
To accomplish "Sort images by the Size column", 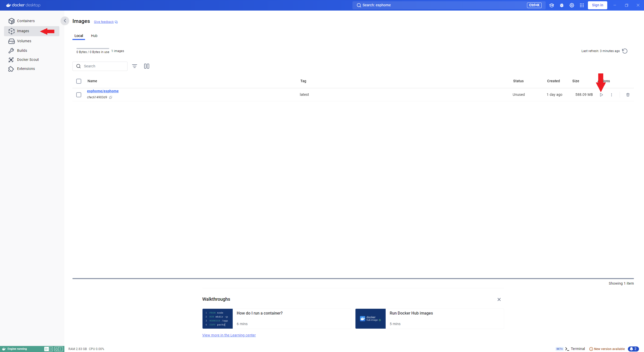I will click(576, 81).
